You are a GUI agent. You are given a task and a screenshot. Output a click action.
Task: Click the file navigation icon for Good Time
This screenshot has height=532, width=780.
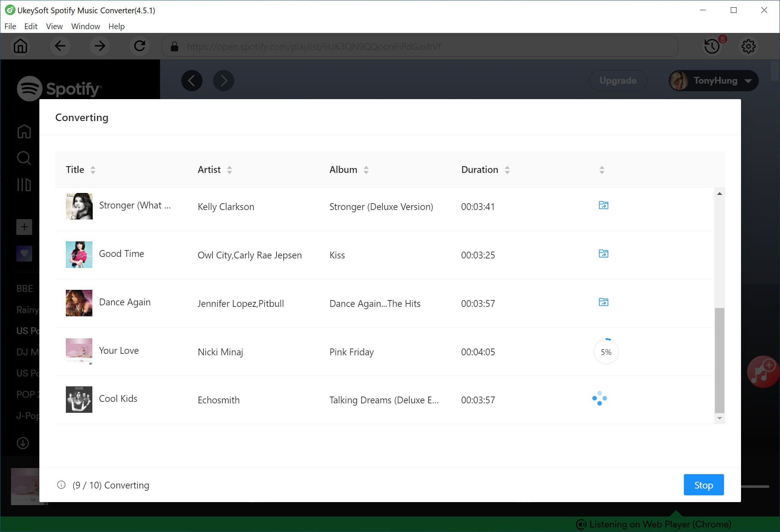pyautogui.click(x=603, y=254)
